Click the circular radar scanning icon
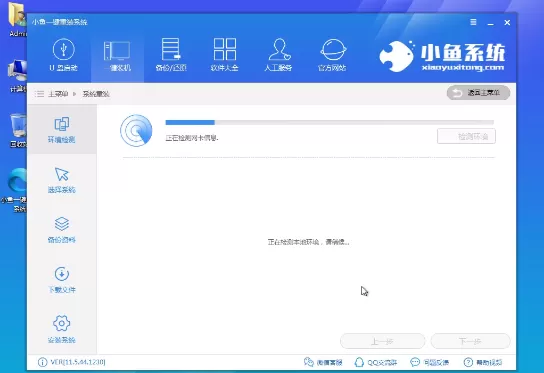The width and height of the screenshot is (544, 373). tap(136, 130)
